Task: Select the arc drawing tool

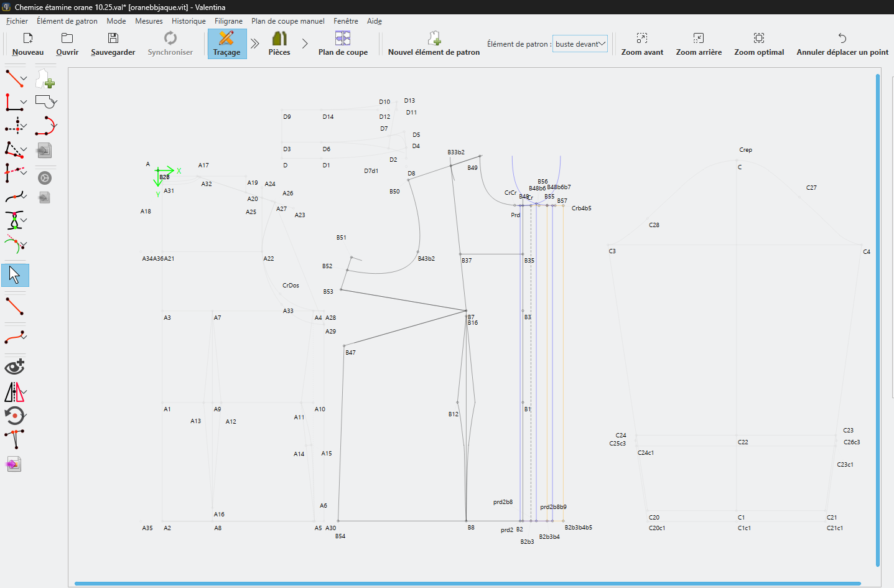Action: click(44, 126)
